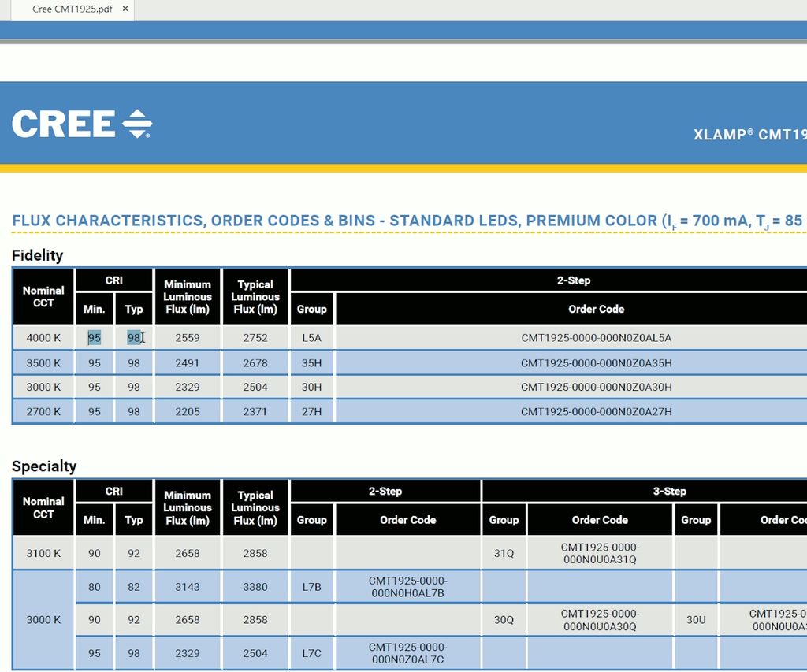Screen dimensions: 807x672
Task: Click the 2700 K nominal CCT cell
Action: click(x=43, y=412)
